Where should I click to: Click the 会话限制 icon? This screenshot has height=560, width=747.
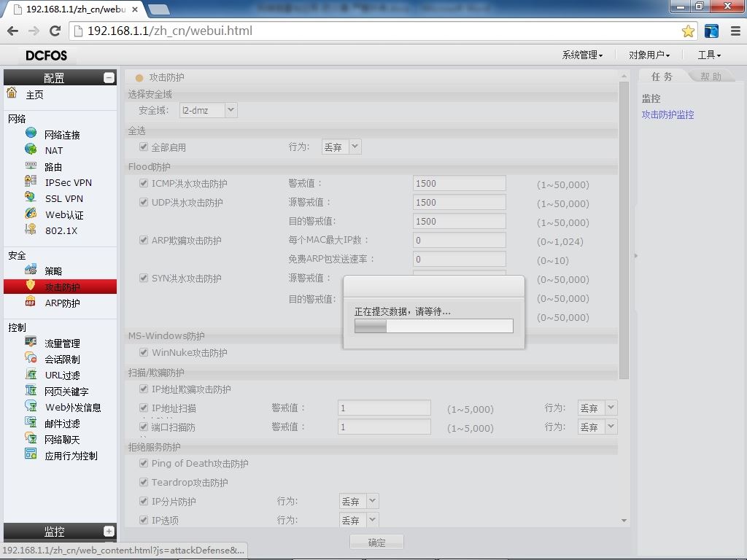(x=31, y=357)
